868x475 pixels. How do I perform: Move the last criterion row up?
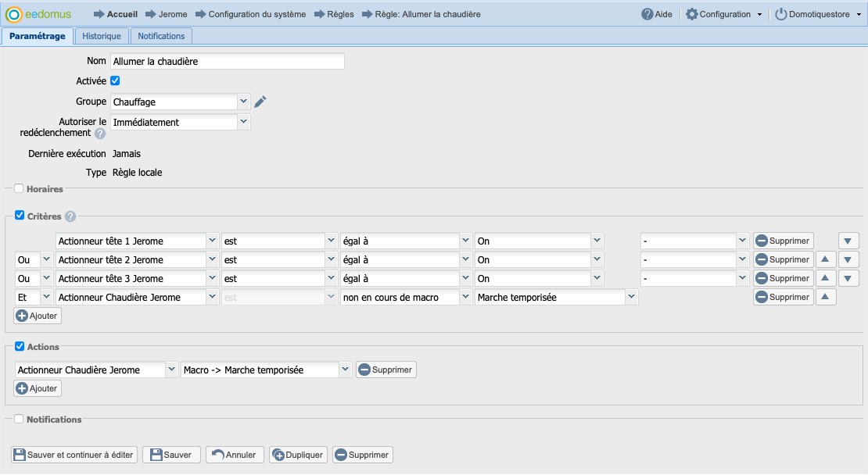pyautogui.click(x=826, y=297)
